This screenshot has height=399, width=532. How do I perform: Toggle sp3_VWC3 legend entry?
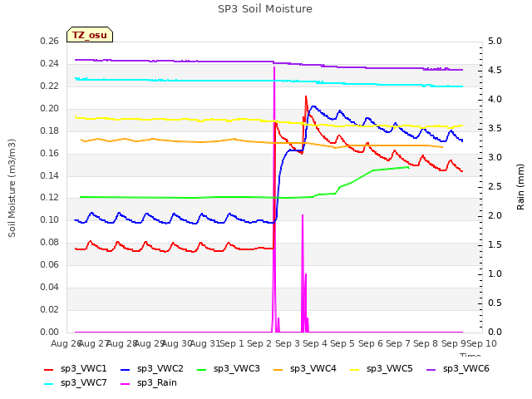(x=229, y=369)
